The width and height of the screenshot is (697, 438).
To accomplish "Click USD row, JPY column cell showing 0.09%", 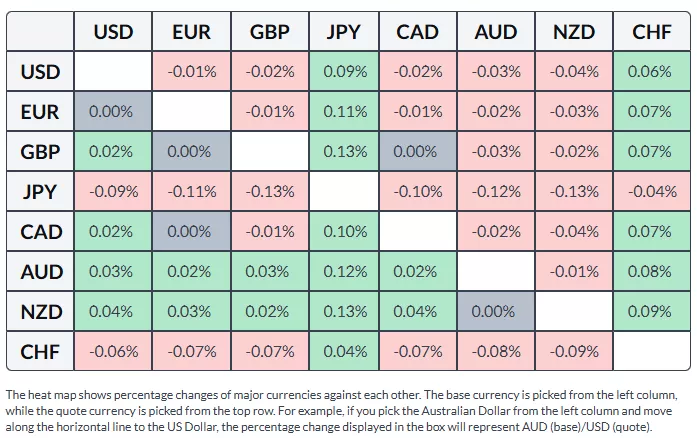I will (343, 72).
